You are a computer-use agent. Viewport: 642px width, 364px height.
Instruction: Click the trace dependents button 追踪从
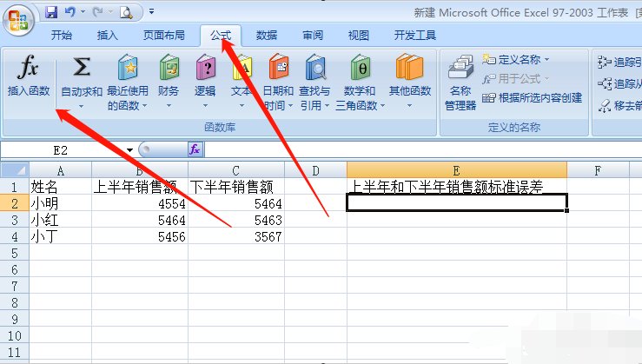click(x=619, y=84)
